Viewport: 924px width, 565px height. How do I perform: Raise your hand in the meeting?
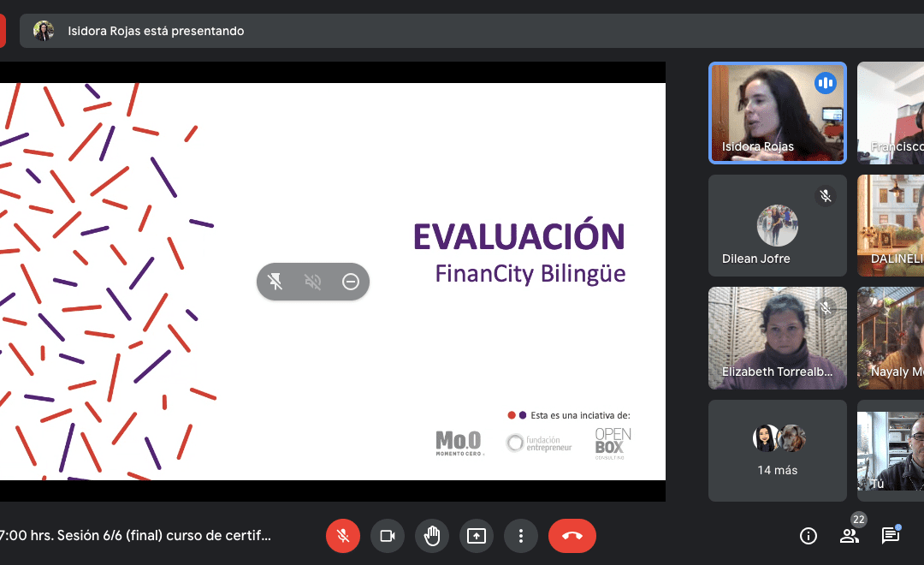pyautogui.click(x=432, y=536)
